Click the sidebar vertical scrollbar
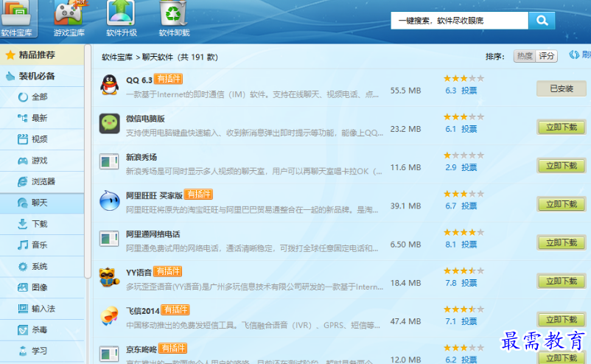591x364 pixels. (x=88, y=162)
